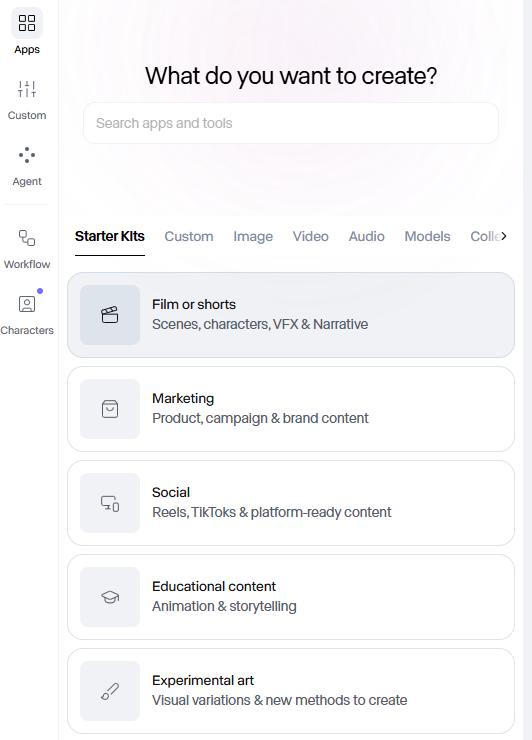Open the Characters portrait icon
532x740 pixels.
(27, 304)
